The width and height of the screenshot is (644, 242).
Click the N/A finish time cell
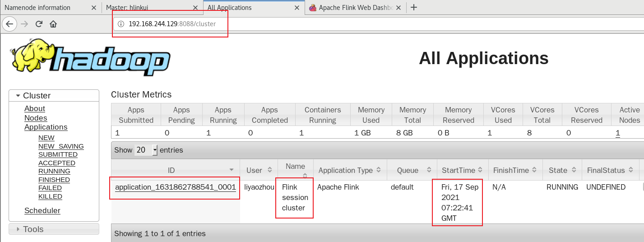click(499, 187)
